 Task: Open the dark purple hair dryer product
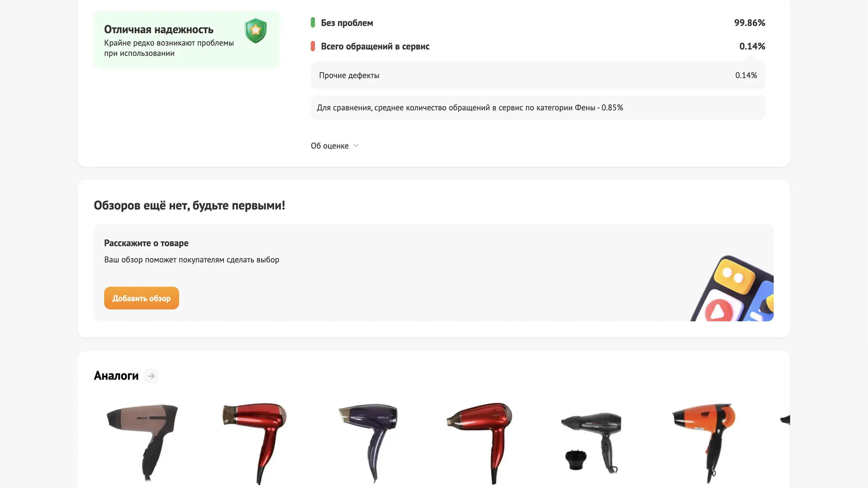pyautogui.click(x=368, y=443)
